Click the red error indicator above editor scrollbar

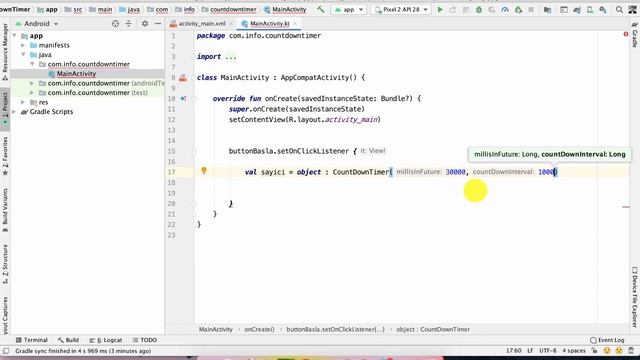pyautogui.click(x=626, y=34)
